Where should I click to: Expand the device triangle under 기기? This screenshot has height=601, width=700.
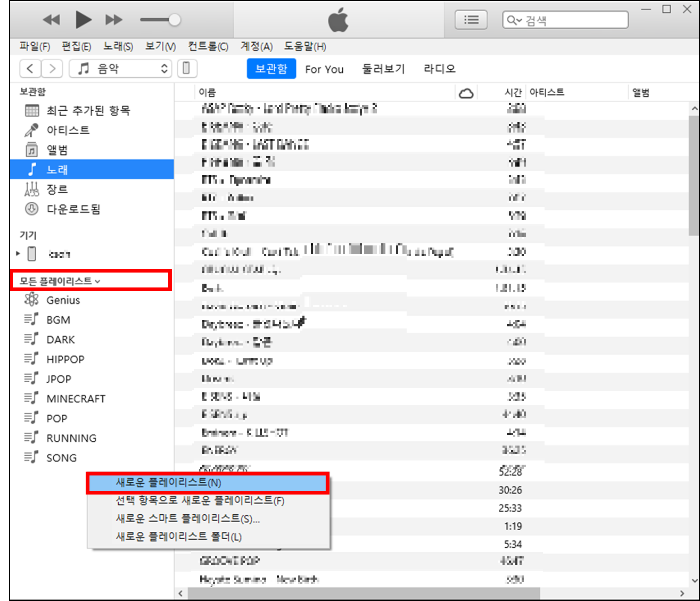coord(18,254)
